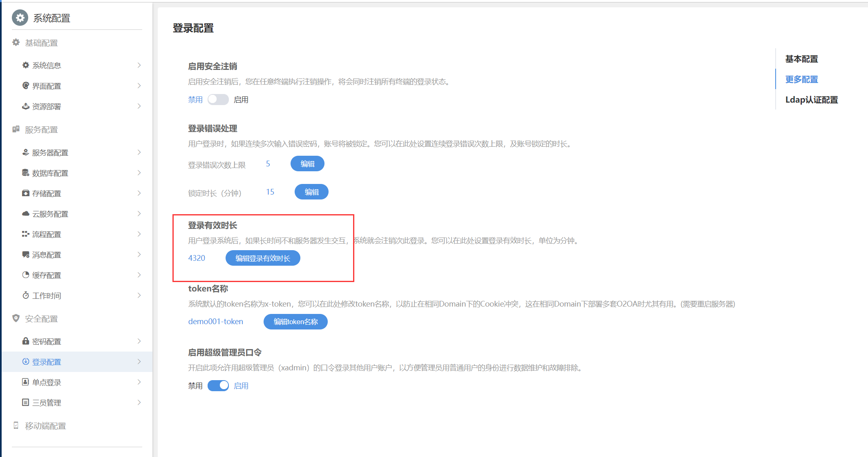Viewport: 868px width, 457px height.
Task: Open 三员管理 menu item
Action: coord(47,403)
